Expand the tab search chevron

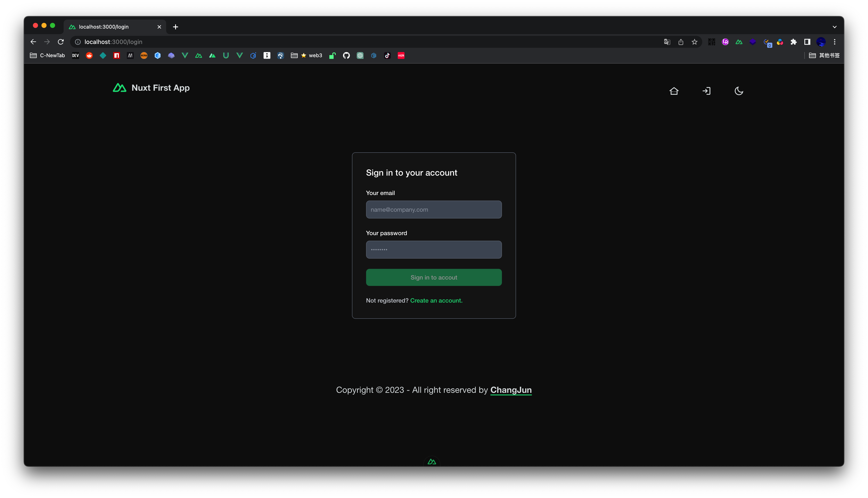click(x=834, y=27)
